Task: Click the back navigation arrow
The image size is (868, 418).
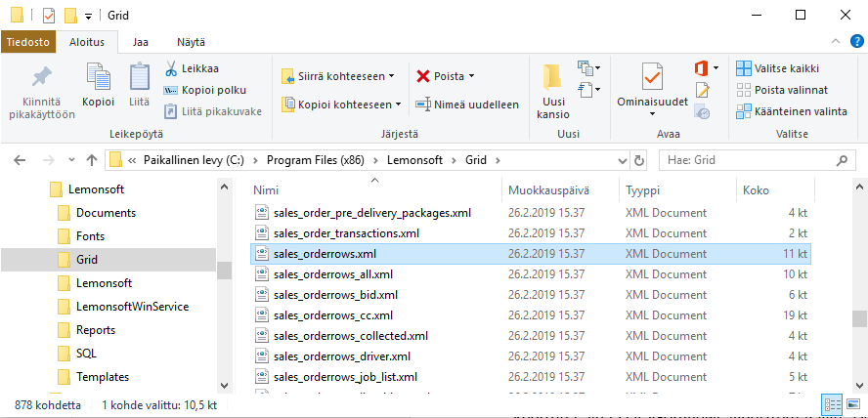Action: (20, 160)
